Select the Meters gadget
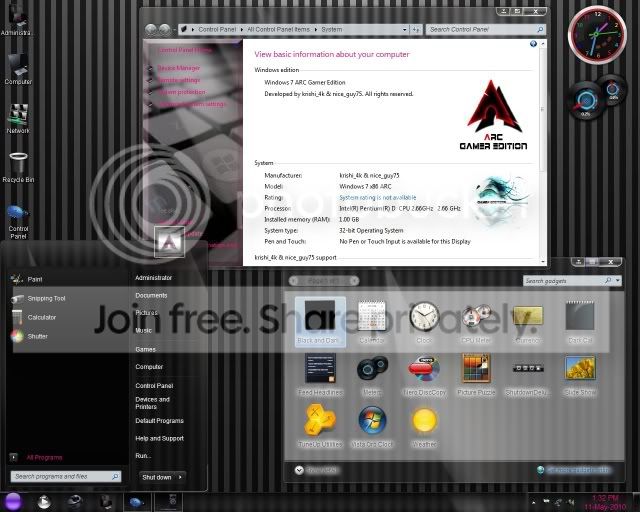 coord(372,374)
